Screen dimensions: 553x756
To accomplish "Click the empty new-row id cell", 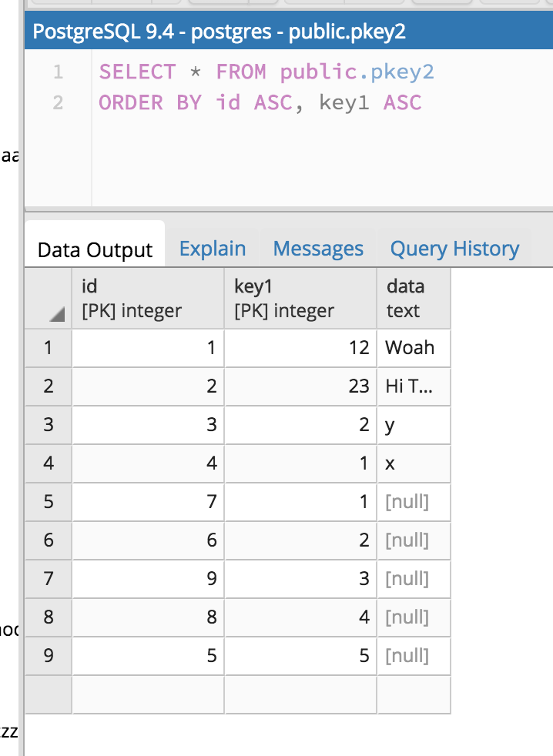I will (x=147, y=695).
